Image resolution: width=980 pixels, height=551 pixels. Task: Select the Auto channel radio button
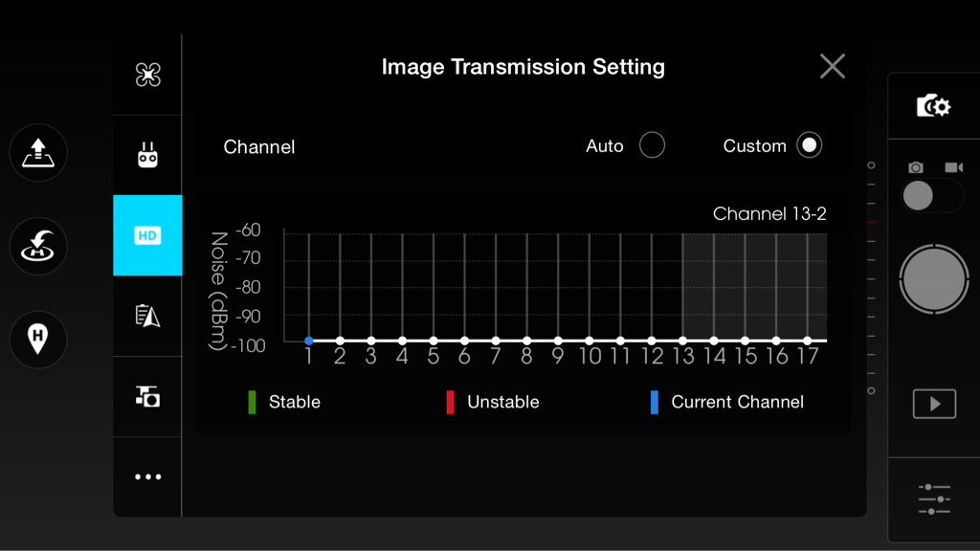pyautogui.click(x=652, y=145)
